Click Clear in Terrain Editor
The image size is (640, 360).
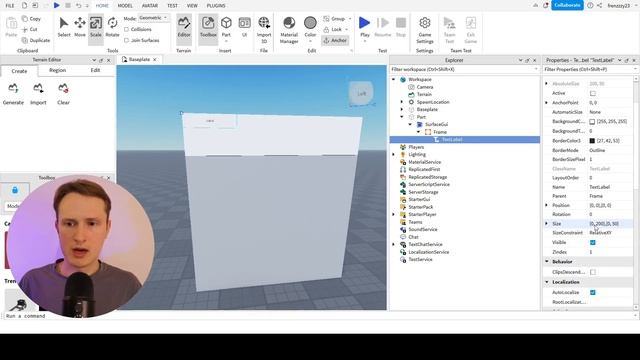coord(63,94)
